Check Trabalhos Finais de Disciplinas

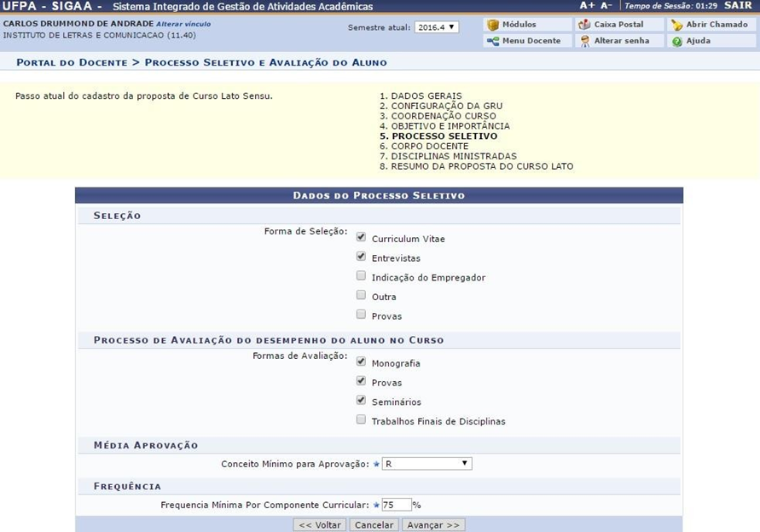[x=362, y=419]
